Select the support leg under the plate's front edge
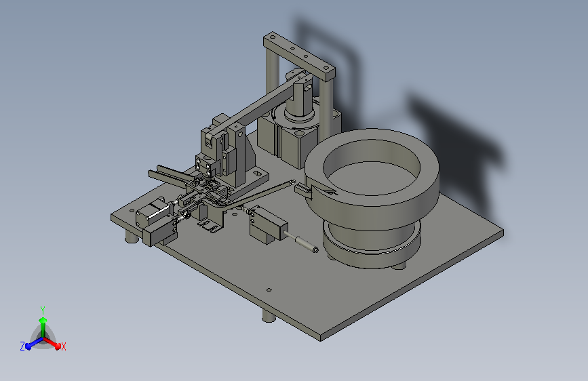Image resolution: width=588 pixels, height=381 pixels. coord(269,315)
